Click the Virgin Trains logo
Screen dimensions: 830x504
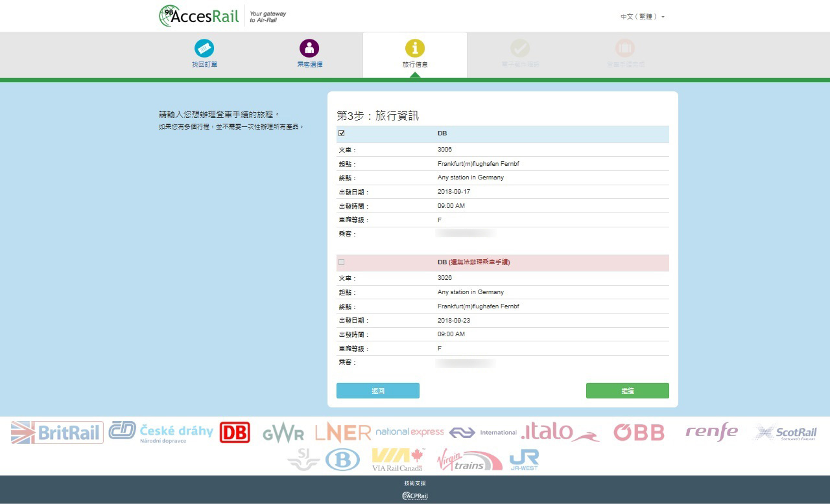(469, 459)
